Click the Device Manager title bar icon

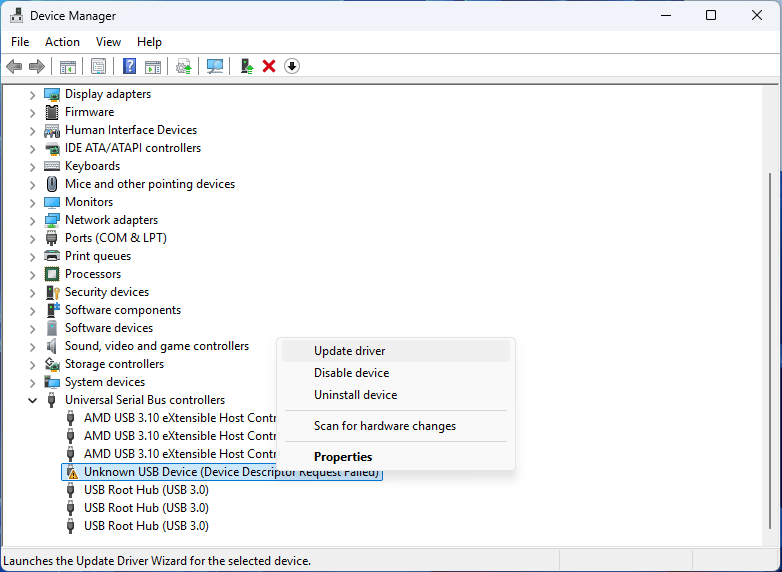click(x=16, y=15)
